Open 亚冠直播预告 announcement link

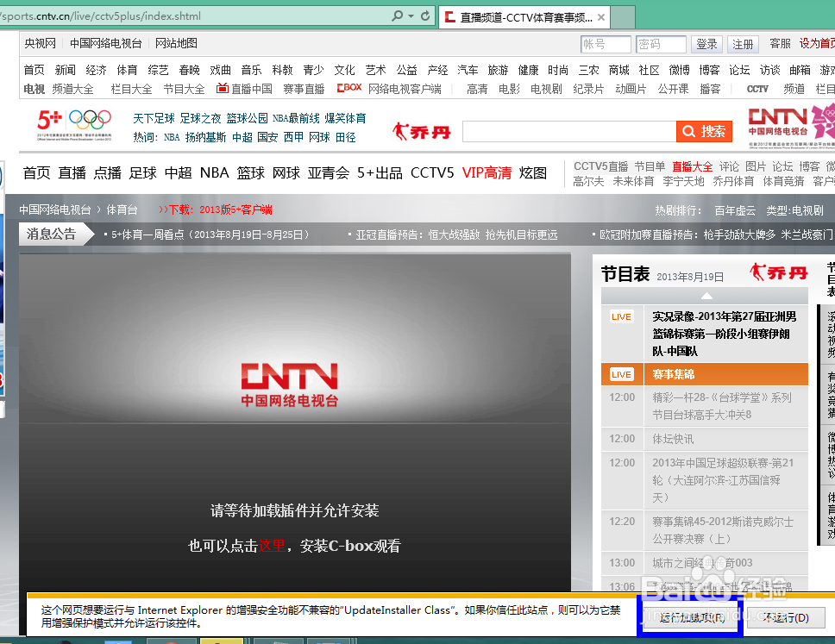pos(457,234)
